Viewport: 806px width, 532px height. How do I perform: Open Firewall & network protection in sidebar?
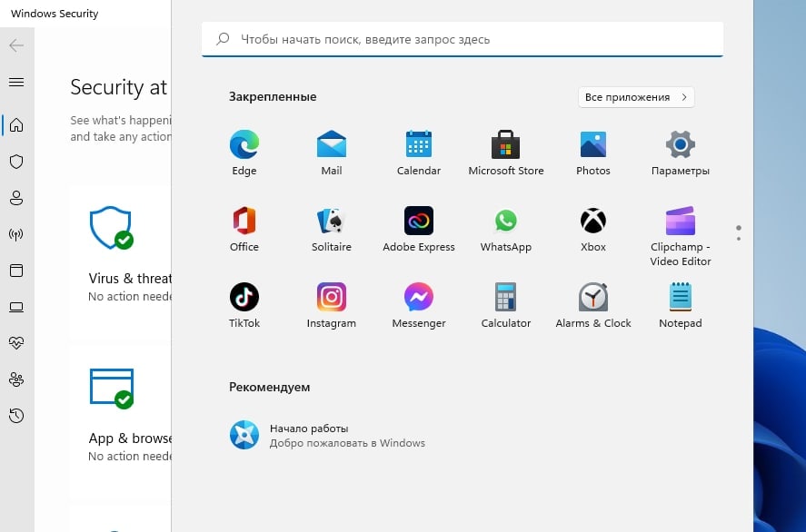point(16,234)
